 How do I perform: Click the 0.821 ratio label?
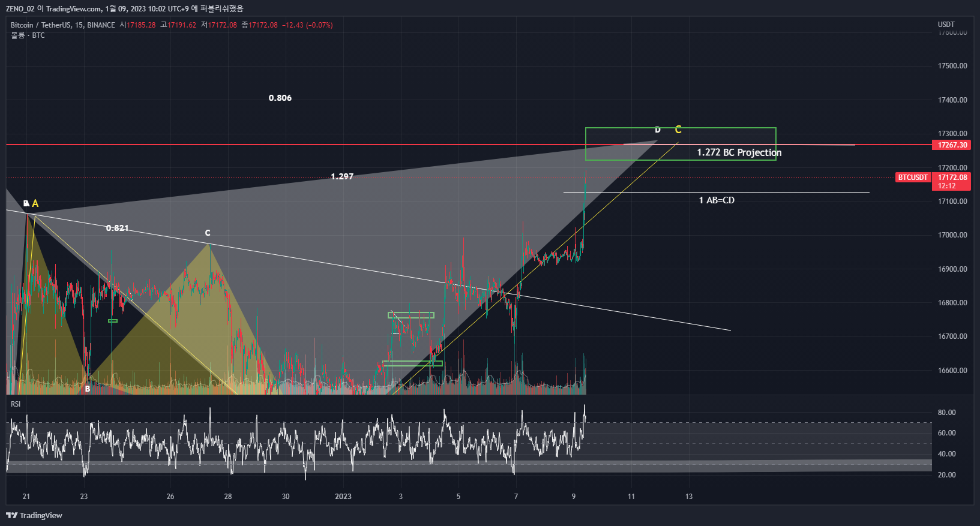[x=117, y=228]
